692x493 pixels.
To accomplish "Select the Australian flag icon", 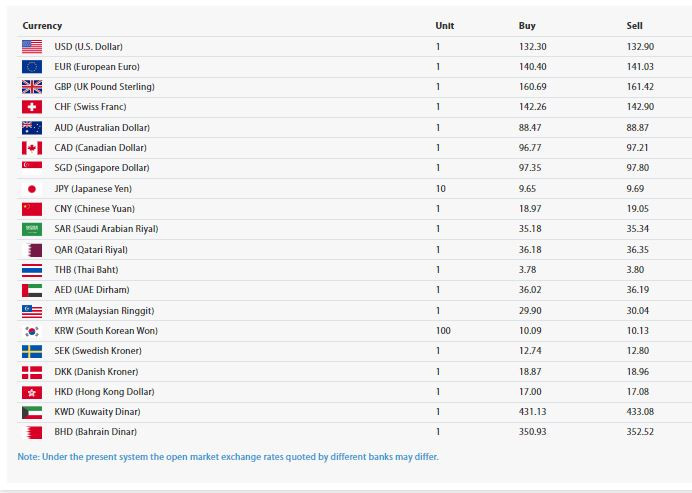I will [x=32, y=128].
